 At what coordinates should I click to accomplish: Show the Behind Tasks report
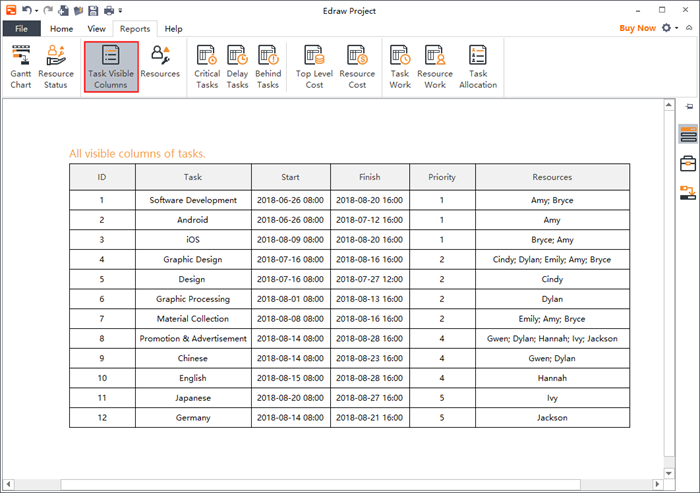[x=268, y=67]
